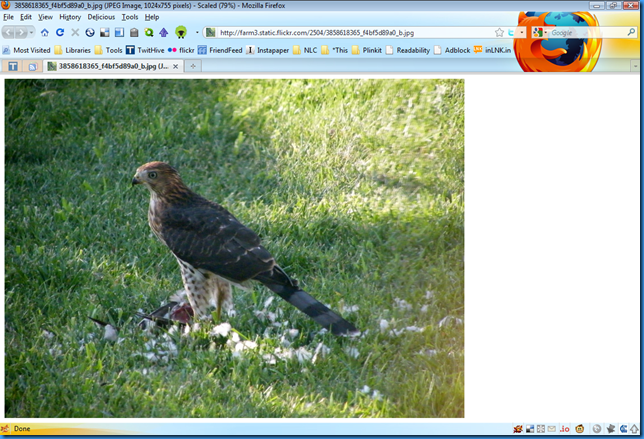Switch to the pinned RSS feed tab
Screen dimensions: 644x439
coord(33,66)
